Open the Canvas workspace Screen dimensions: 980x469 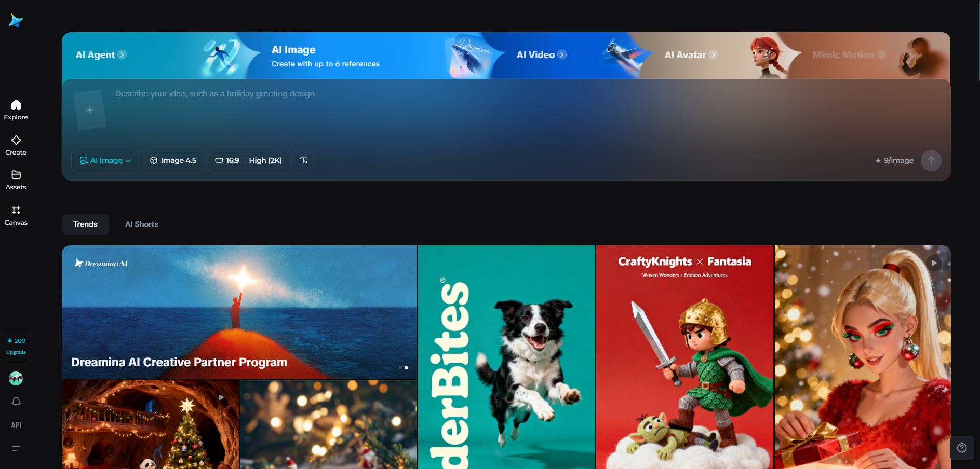(x=16, y=215)
